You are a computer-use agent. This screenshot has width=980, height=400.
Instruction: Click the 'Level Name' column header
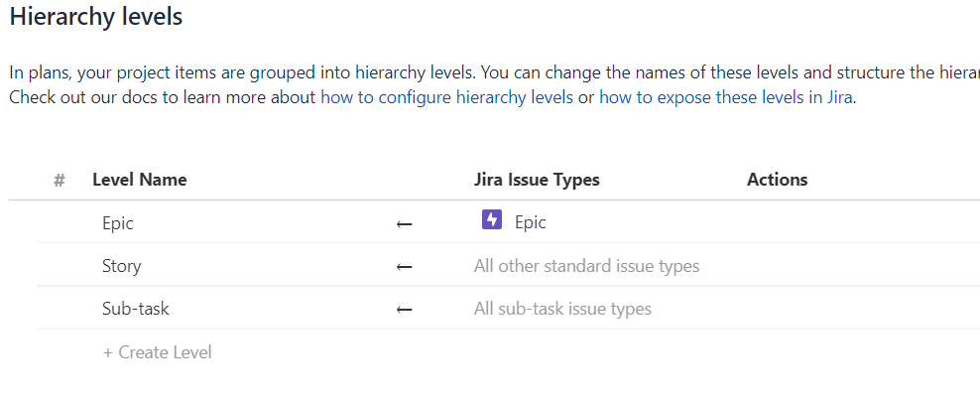point(140,180)
